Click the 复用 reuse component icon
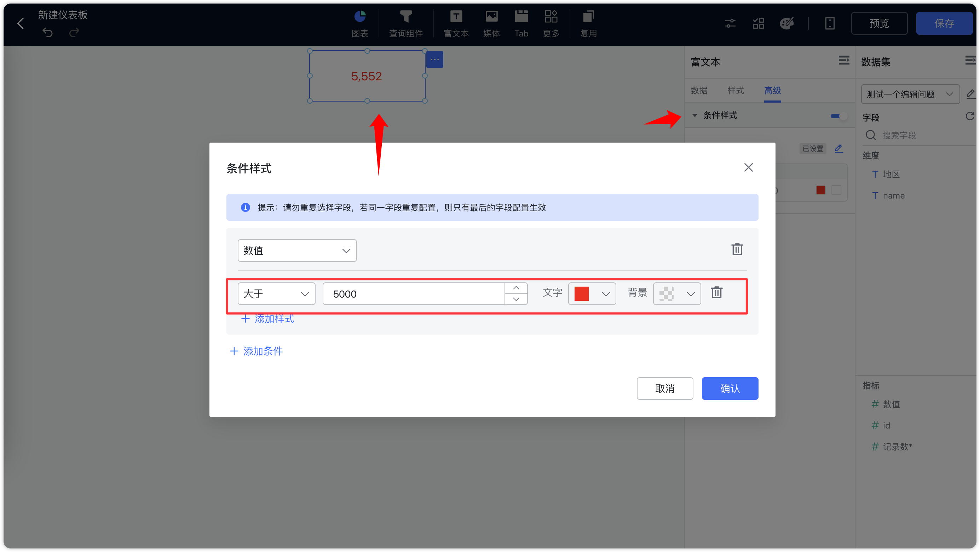Screen dimensions: 980x552 [588, 23]
